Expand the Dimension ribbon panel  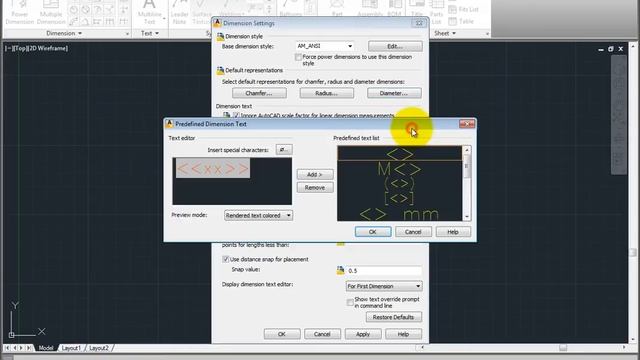coord(64,33)
